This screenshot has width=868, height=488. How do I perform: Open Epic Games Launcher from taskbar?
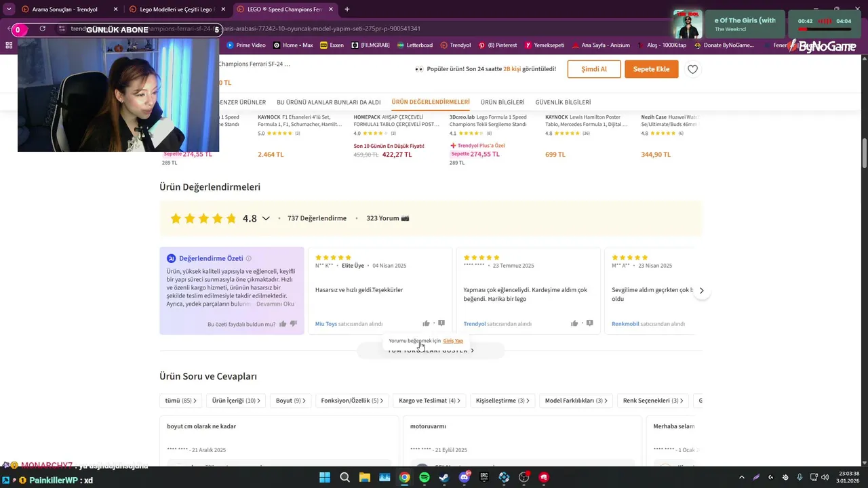coord(484,477)
